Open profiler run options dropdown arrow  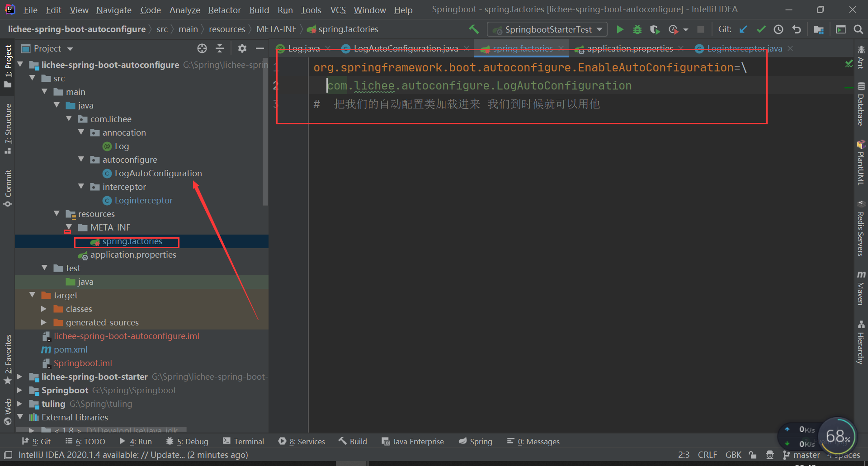click(x=686, y=29)
